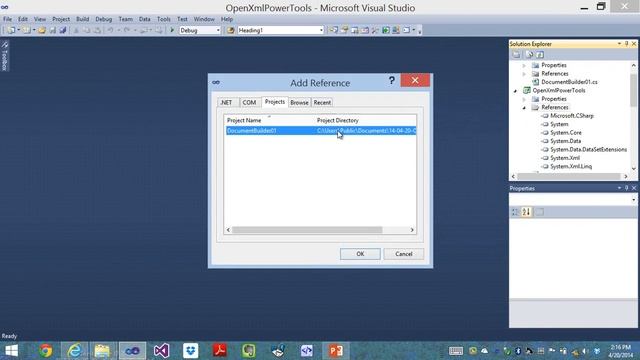This screenshot has width=640, height=360.
Task: Click the Show All Files icon in Solution Explorer
Action: pyautogui.click(x=529, y=54)
